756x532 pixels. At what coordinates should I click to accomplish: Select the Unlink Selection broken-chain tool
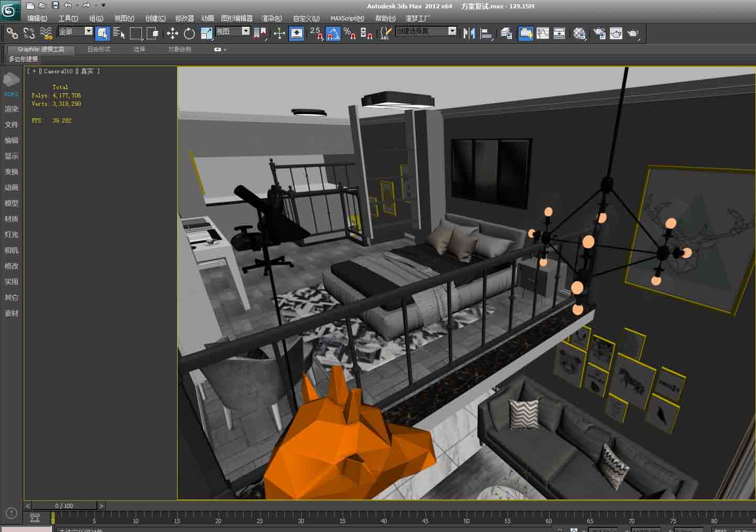(29, 34)
